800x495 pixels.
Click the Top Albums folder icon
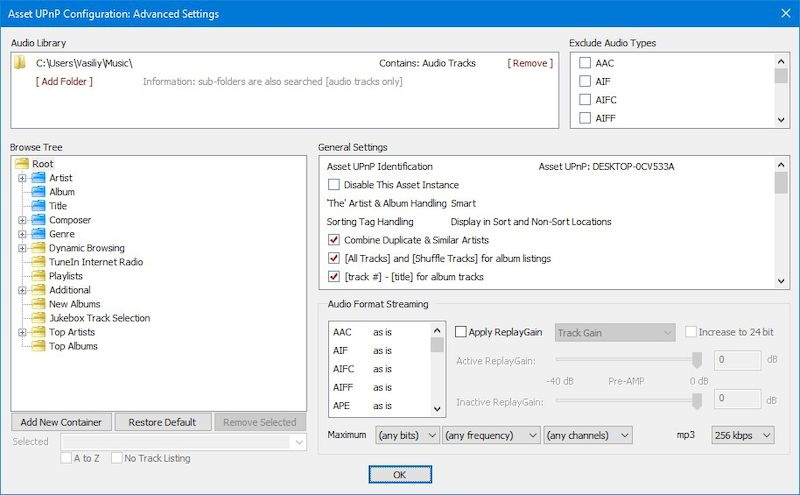[x=39, y=346]
